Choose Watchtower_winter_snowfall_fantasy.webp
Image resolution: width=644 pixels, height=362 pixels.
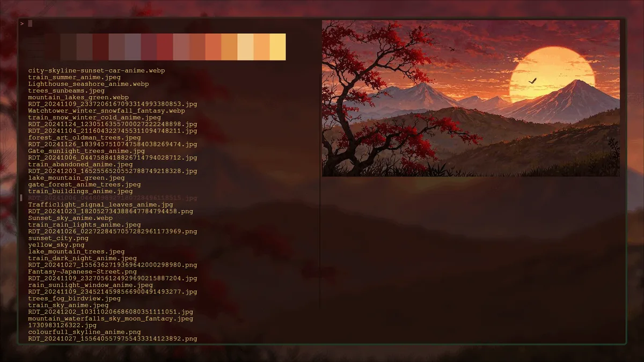pyautogui.click(x=106, y=110)
